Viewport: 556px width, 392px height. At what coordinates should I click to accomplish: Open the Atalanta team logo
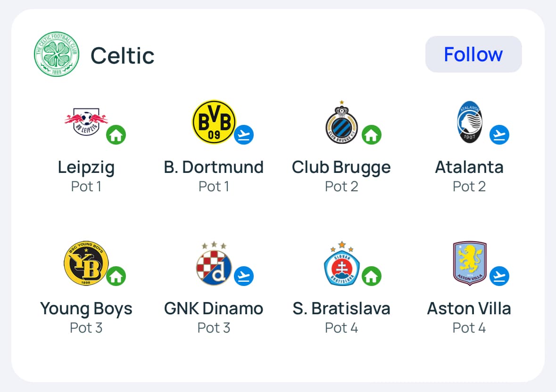click(x=469, y=122)
